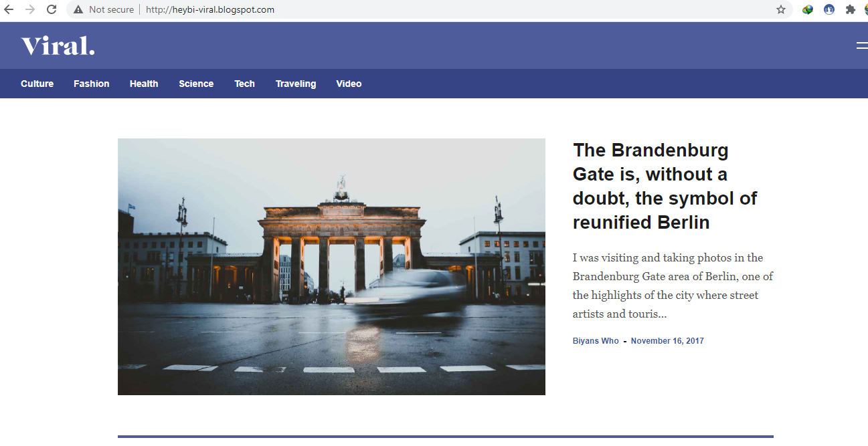Bookmark this page with the star icon

click(781, 9)
